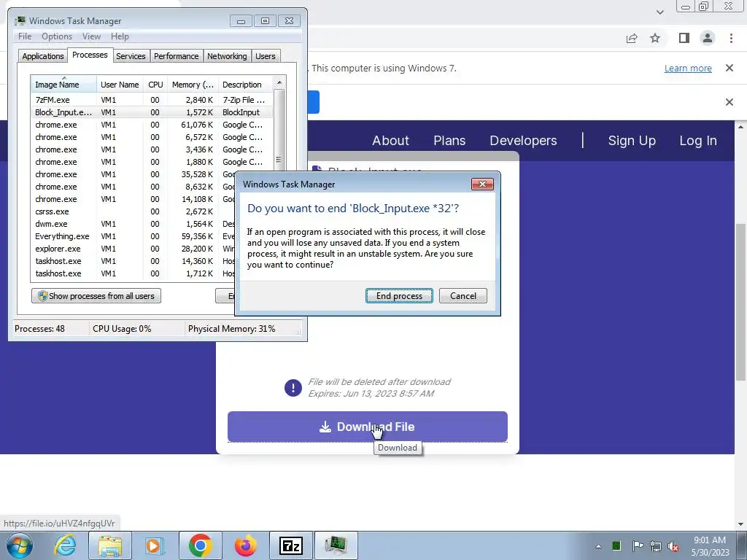Switch to 7-Zip taskbar icon
The width and height of the screenshot is (747, 560).
[x=291, y=545]
